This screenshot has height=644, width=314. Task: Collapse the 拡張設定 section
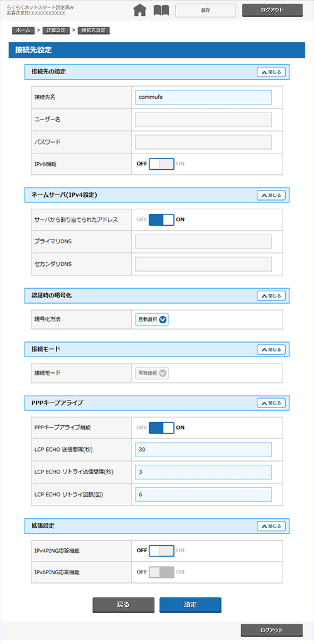(x=271, y=526)
